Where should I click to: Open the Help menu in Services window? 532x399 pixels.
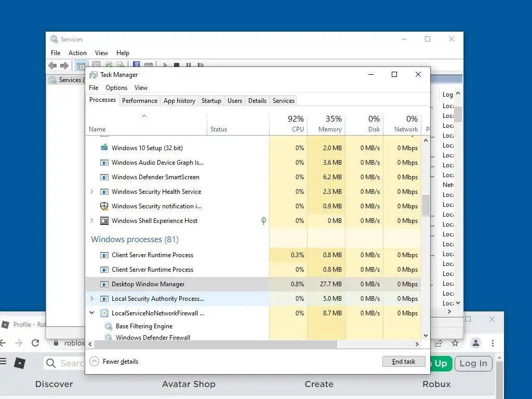coord(123,53)
